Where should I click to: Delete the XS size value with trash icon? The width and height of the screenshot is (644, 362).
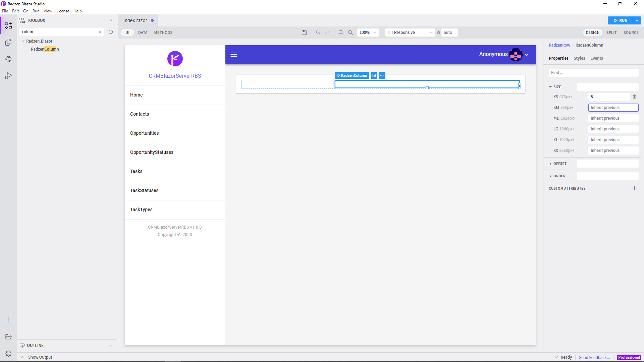[634, 97]
